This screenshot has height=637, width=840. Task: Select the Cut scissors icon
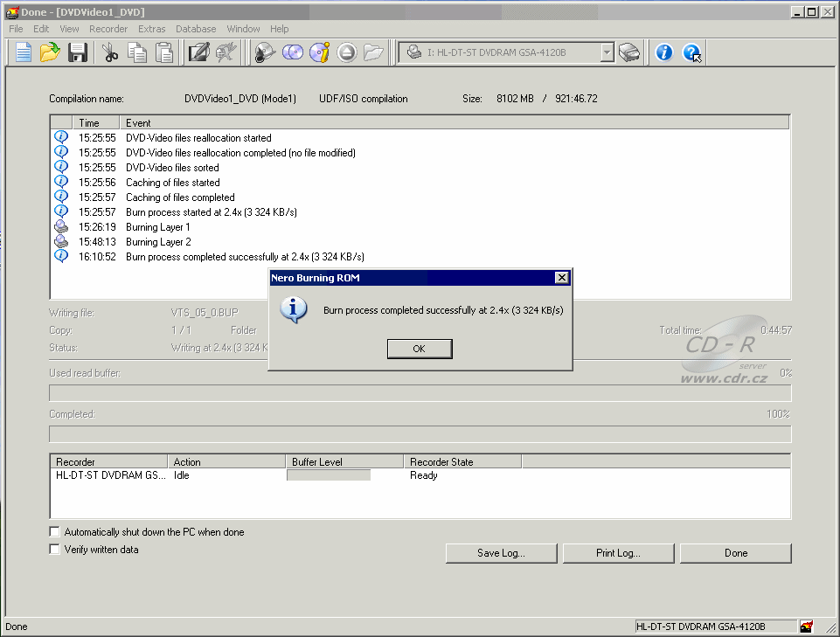[110, 52]
